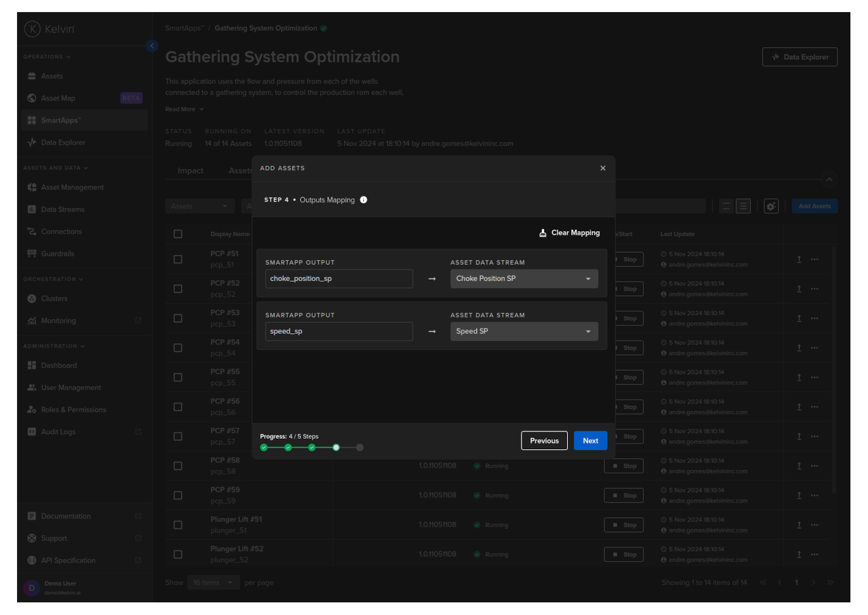The width and height of the screenshot is (868, 615).
Task: Open table settings gear icon
Action: click(771, 206)
